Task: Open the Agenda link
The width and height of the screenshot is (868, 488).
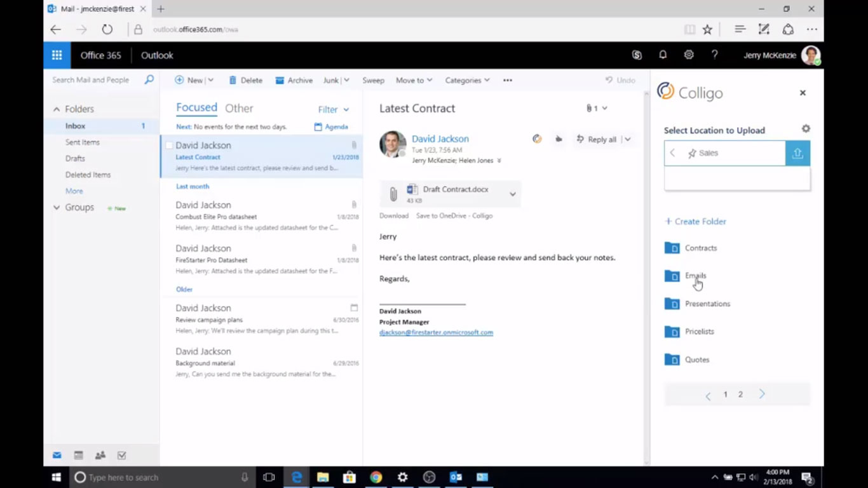Action: pos(331,127)
